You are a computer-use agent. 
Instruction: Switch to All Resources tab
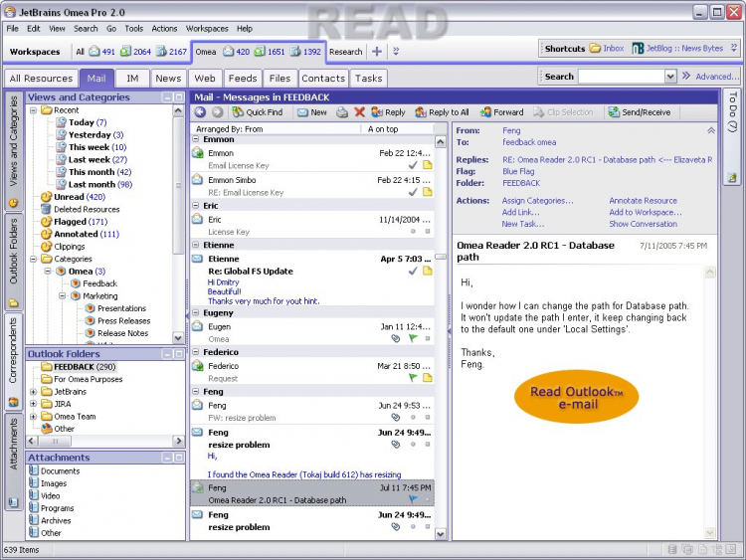[x=41, y=79]
